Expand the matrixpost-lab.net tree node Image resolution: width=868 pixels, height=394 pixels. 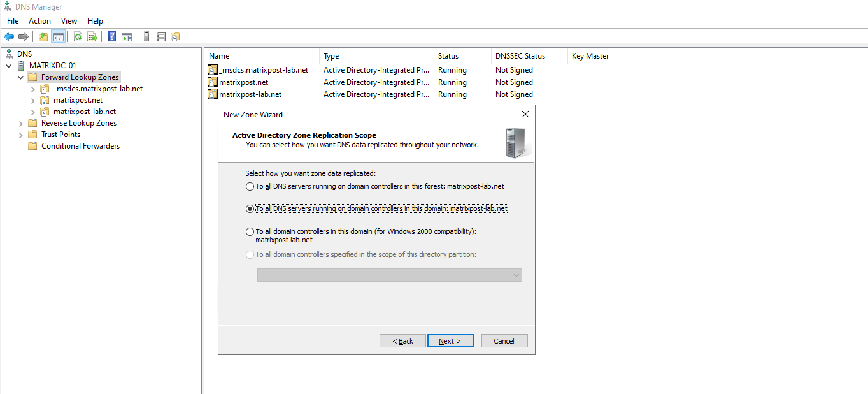[x=33, y=112]
